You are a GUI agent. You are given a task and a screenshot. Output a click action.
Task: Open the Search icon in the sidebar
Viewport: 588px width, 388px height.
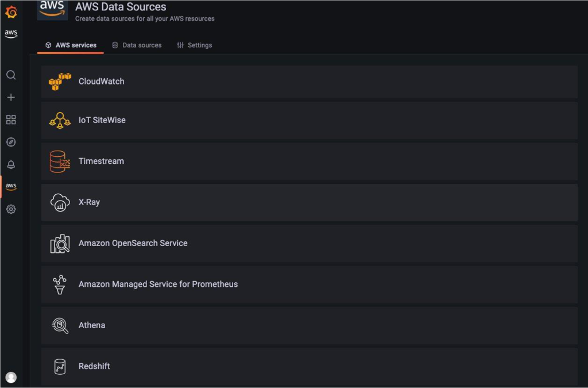pos(11,75)
